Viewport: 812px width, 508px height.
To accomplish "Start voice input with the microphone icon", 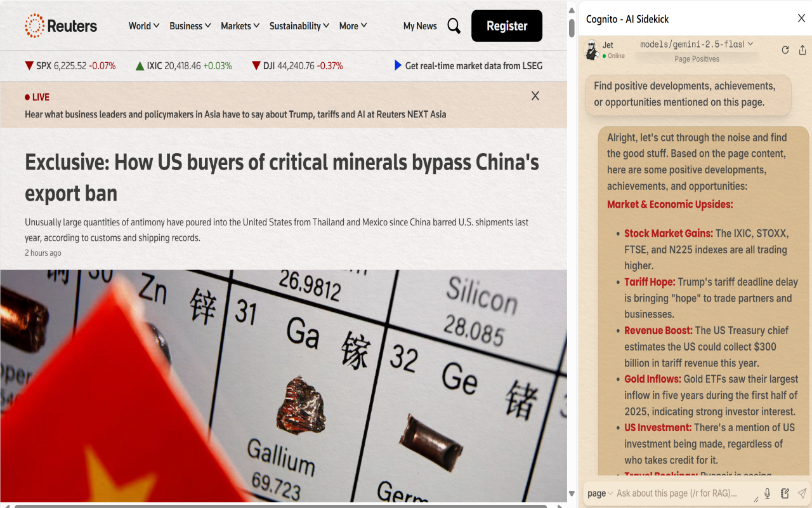I will (768, 493).
